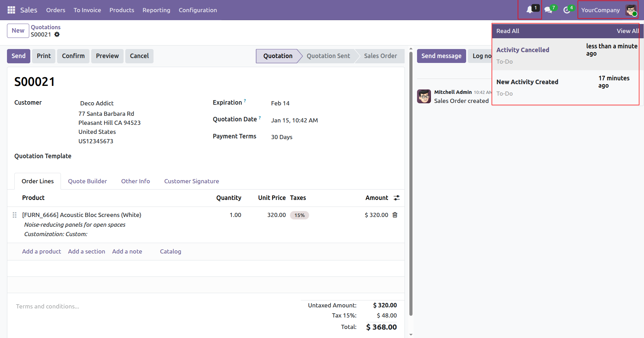Open the YourCompany user menu
Screen dimensions: 644x338
click(607, 10)
